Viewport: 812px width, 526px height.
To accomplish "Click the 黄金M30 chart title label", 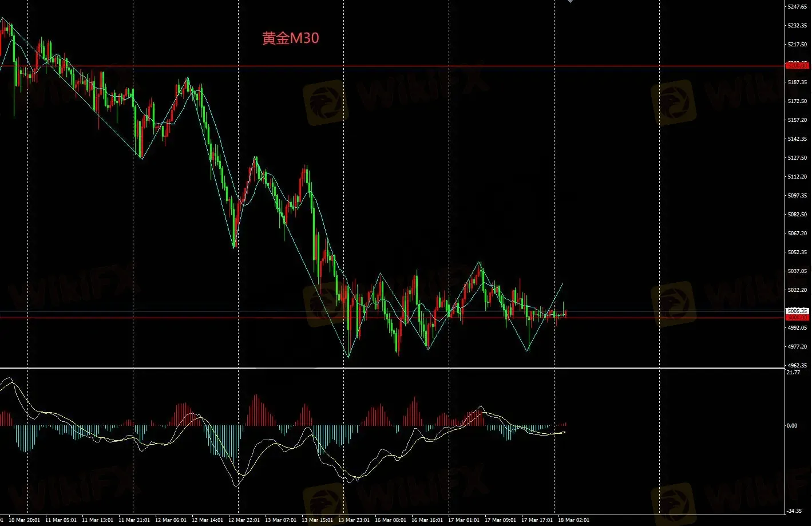I will [x=291, y=38].
